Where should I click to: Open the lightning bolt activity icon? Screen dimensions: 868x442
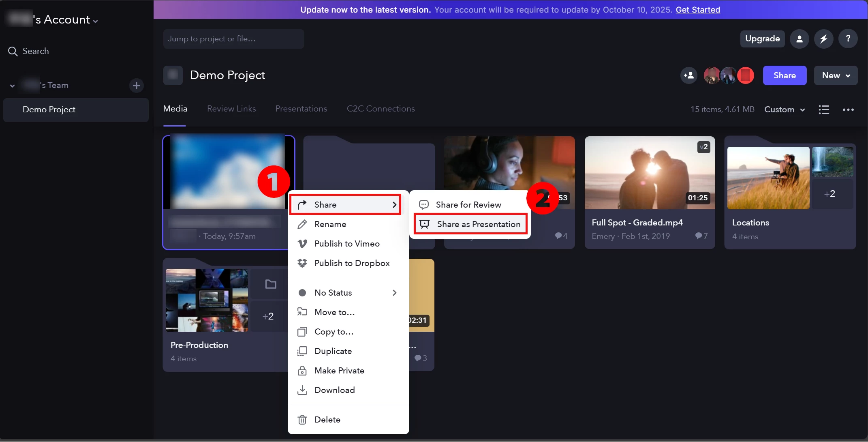823,39
